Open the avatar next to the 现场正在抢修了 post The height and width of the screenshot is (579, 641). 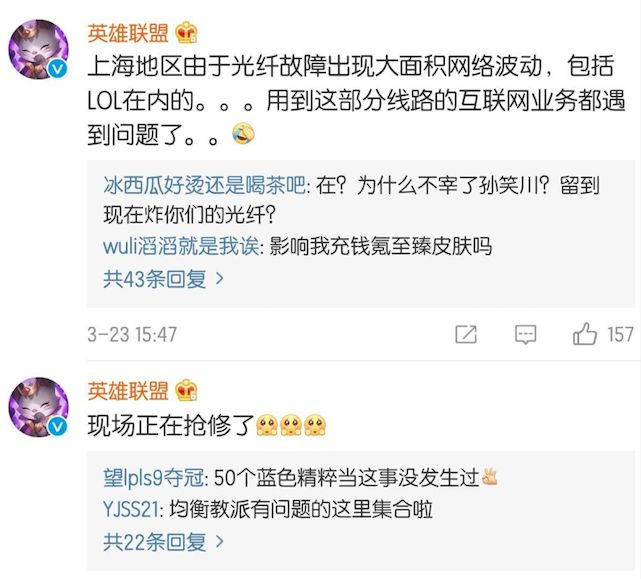click(39, 407)
